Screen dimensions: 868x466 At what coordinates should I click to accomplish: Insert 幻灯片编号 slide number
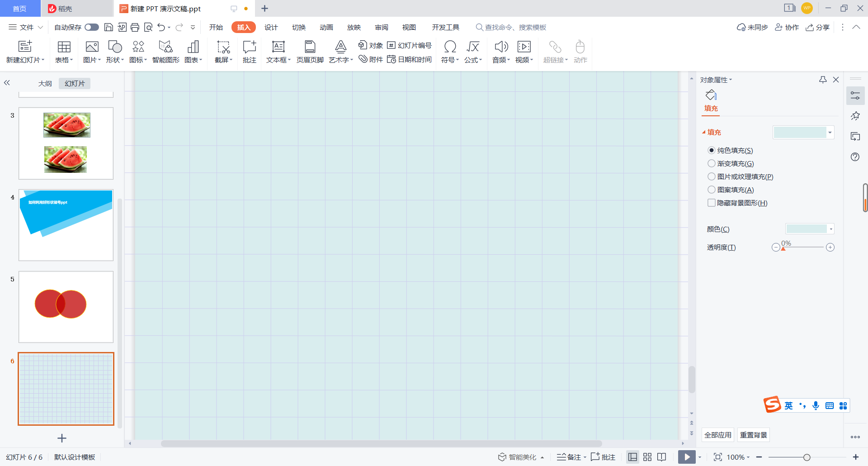pos(409,45)
